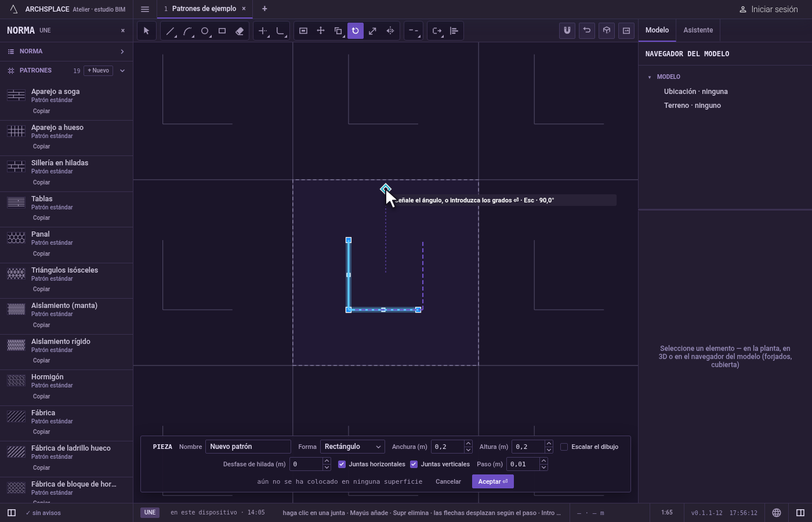Image resolution: width=812 pixels, height=522 pixels.
Task: Click the Aceptar button
Action: [493, 481]
